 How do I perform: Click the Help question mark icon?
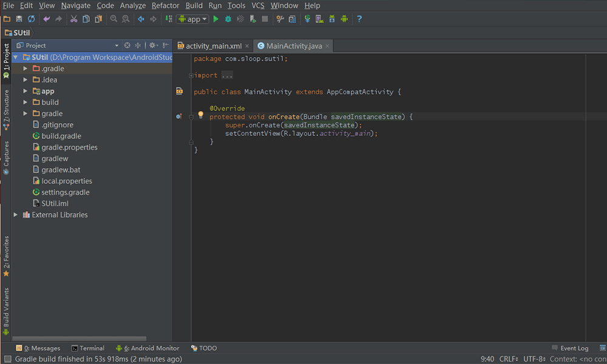pos(359,19)
